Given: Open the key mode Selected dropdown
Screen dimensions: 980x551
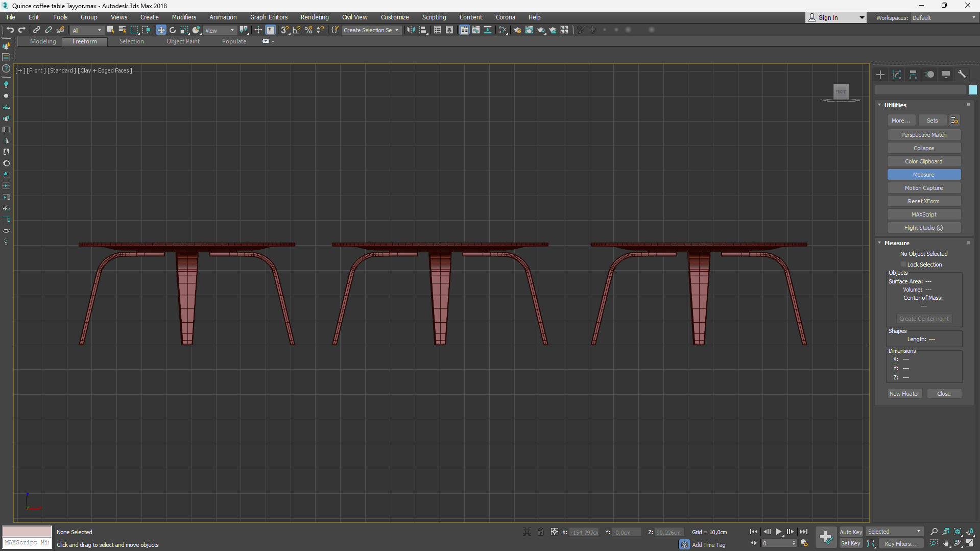Looking at the screenshot, I should pyautogui.click(x=894, y=532).
